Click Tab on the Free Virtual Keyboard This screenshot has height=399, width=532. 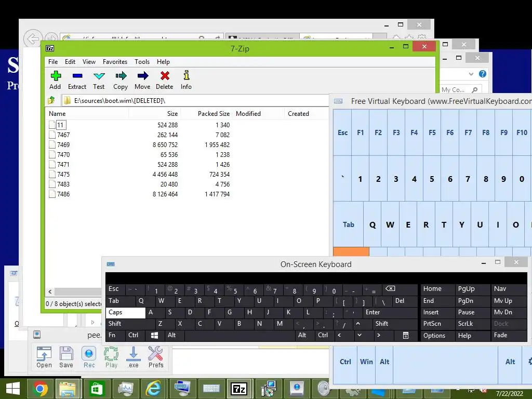pos(349,224)
